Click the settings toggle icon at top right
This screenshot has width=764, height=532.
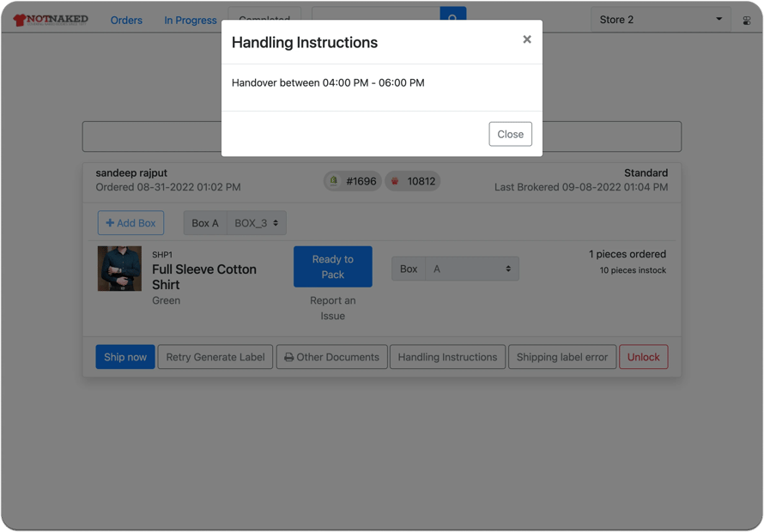pyautogui.click(x=747, y=21)
